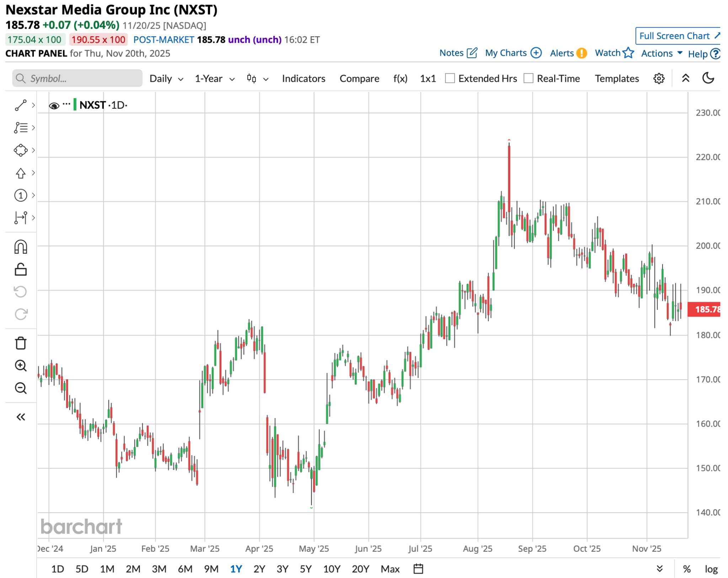Open the 1-Year period dropdown
This screenshot has width=728, height=578.
pyautogui.click(x=214, y=79)
